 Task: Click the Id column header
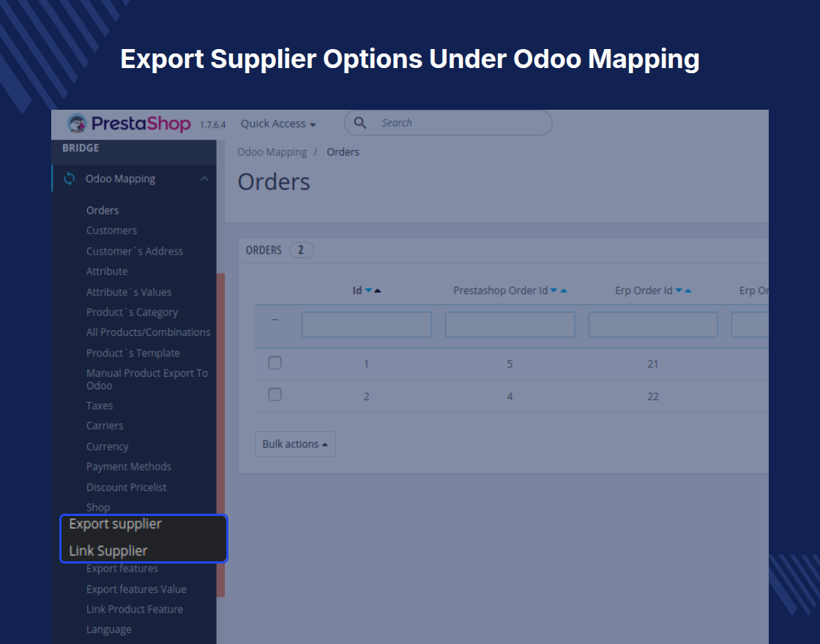[x=357, y=291]
